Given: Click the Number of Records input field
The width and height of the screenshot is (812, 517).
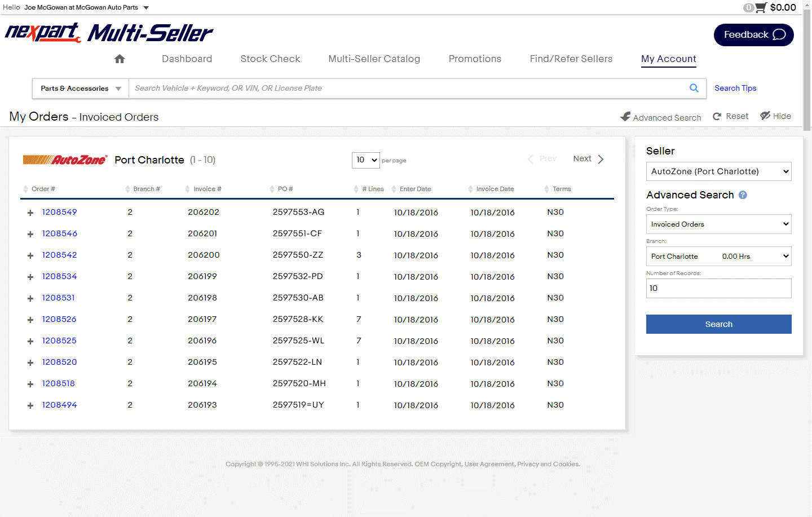Looking at the screenshot, I should (x=718, y=288).
